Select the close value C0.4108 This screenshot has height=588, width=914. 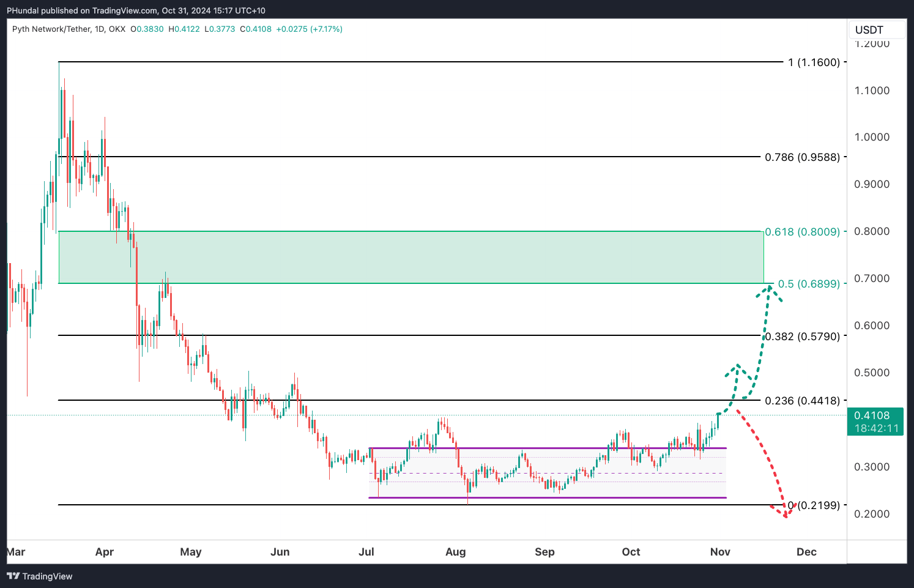click(x=256, y=29)
